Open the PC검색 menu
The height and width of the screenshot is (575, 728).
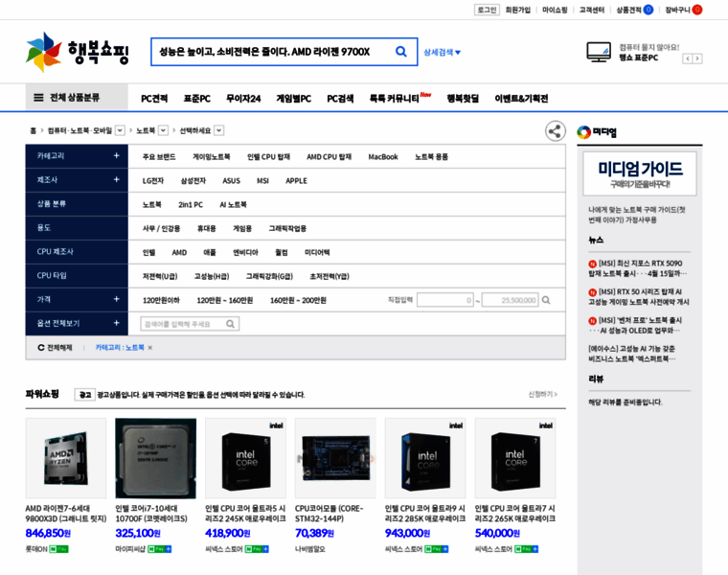[340, 99]
